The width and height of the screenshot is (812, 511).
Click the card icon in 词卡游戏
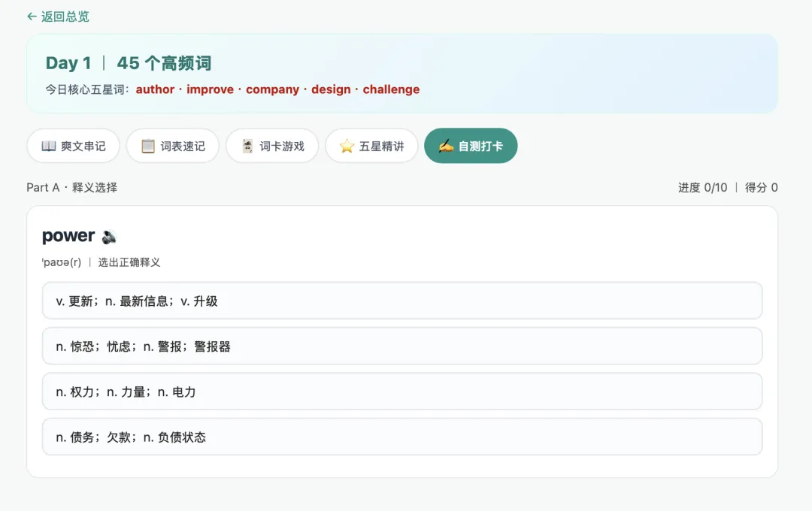(x=247, y=146)
